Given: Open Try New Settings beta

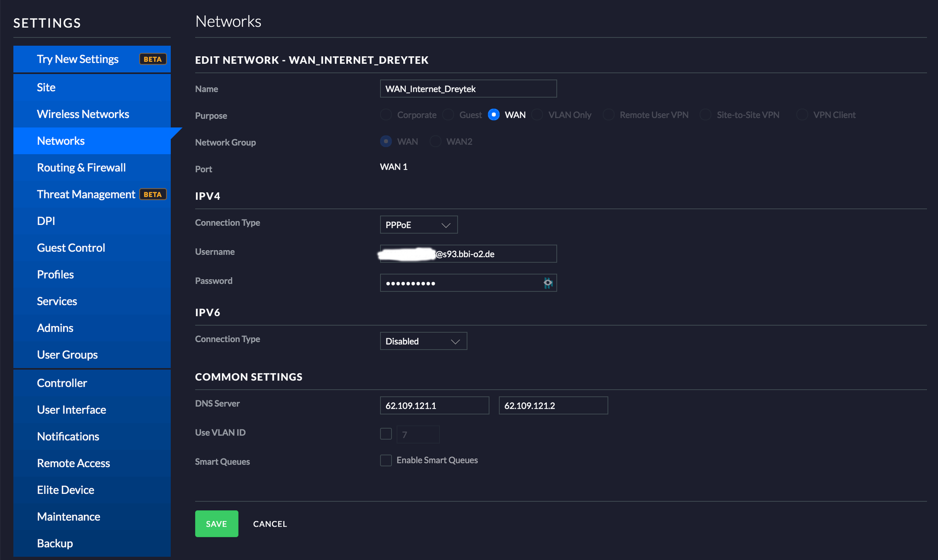Looking at the screenshot, I should point(77,59).
